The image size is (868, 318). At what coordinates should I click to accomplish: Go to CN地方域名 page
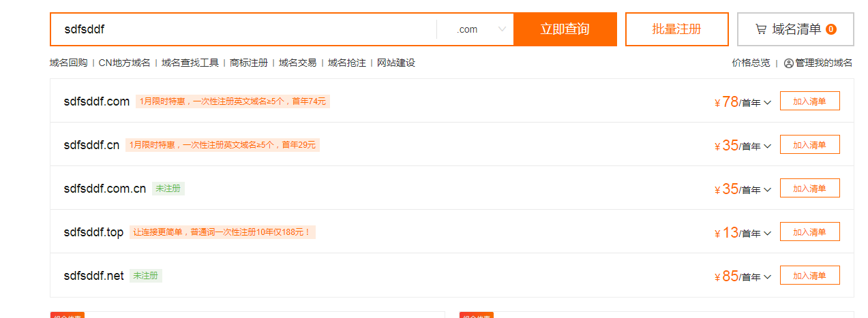124,63
